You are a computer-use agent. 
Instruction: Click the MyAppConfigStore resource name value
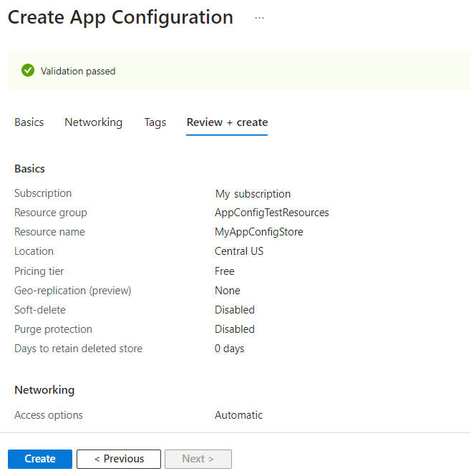259,232
